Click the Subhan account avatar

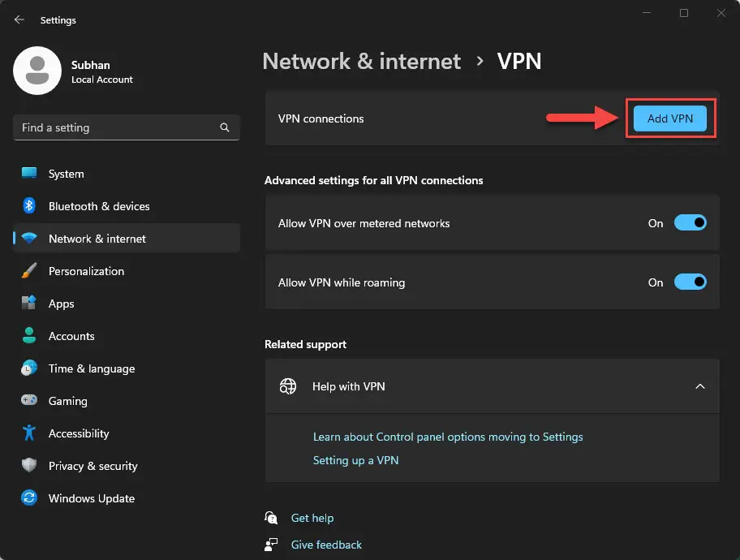37,71
